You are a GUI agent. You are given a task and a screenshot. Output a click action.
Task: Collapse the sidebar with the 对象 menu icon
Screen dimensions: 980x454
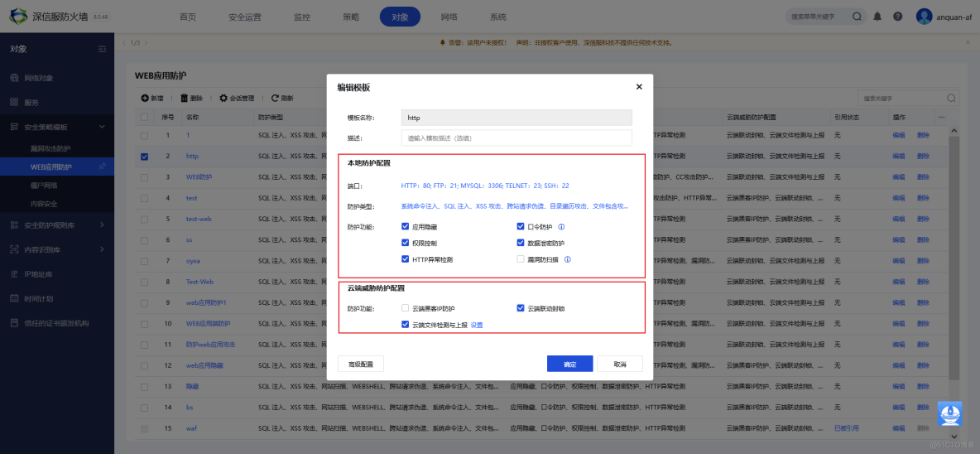coord(103,49)
